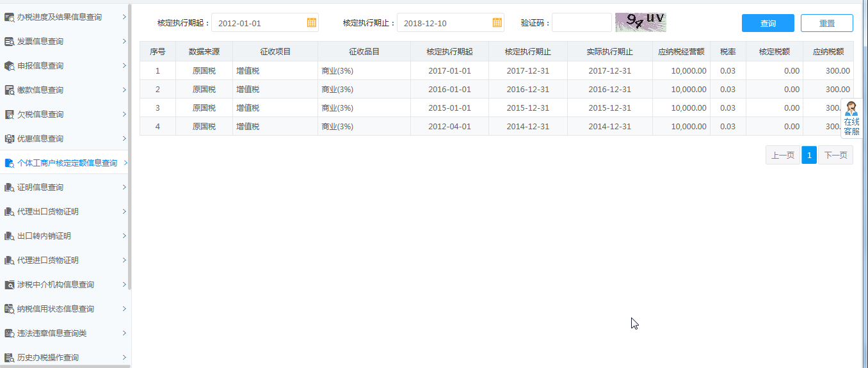Click the 验证码 input field
This screenshot has height=368, width=868.
tap(581, 23)
